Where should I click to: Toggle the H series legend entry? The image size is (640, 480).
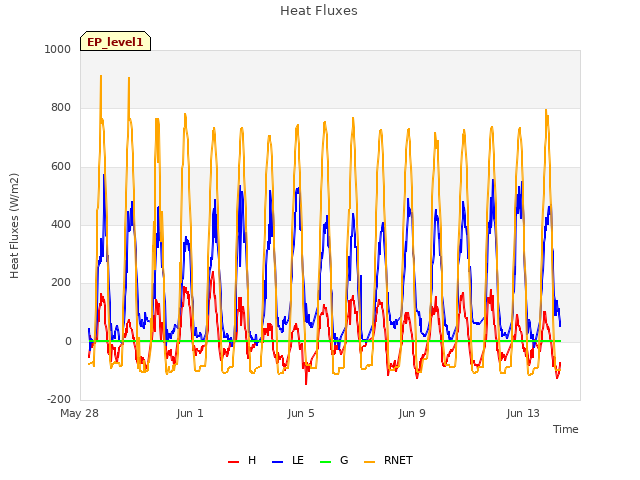(x=242, y=460)
